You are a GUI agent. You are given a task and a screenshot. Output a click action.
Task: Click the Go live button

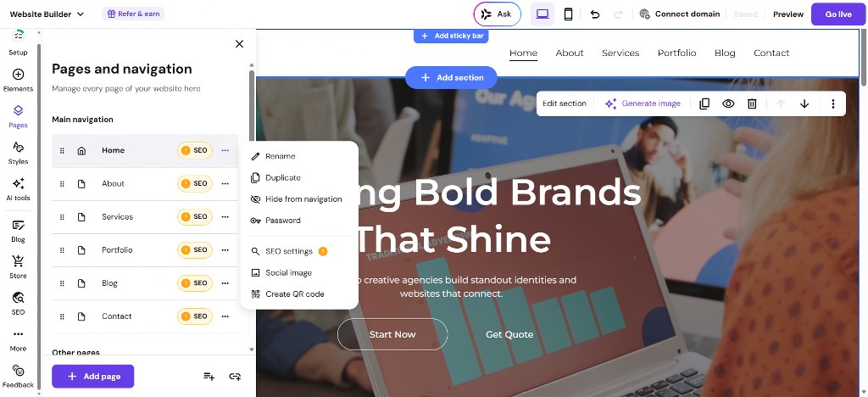coord(838,14)
